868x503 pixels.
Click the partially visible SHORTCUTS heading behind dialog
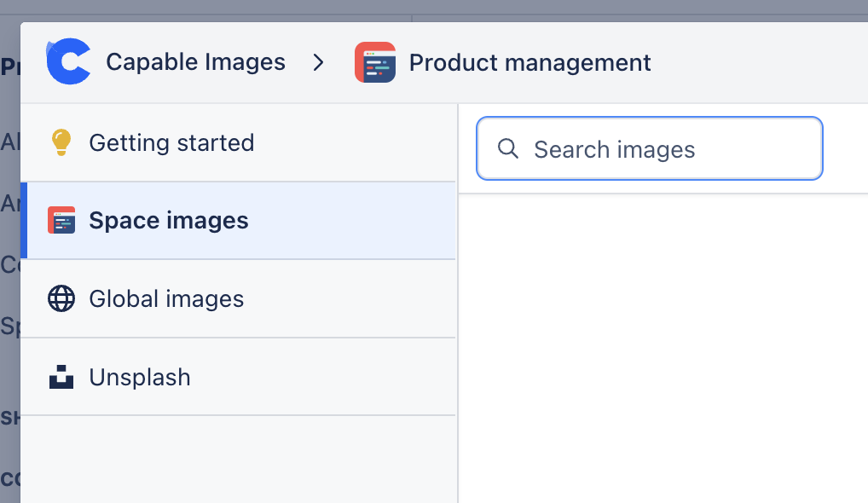pos(9,418)
